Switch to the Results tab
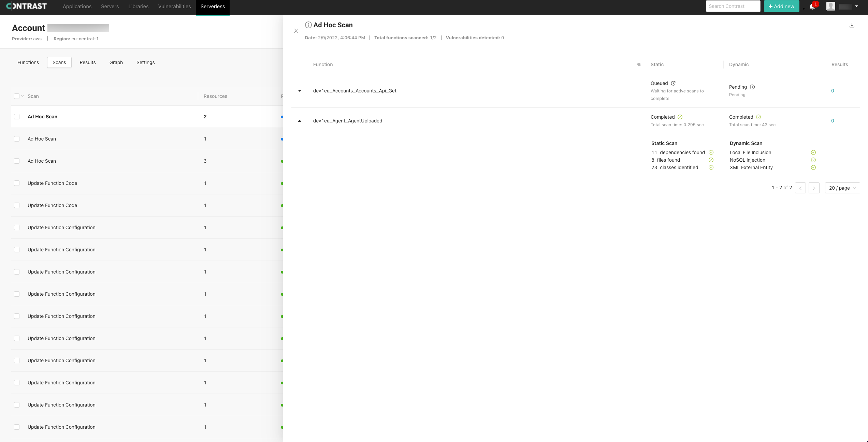 [x=87, y=62]
